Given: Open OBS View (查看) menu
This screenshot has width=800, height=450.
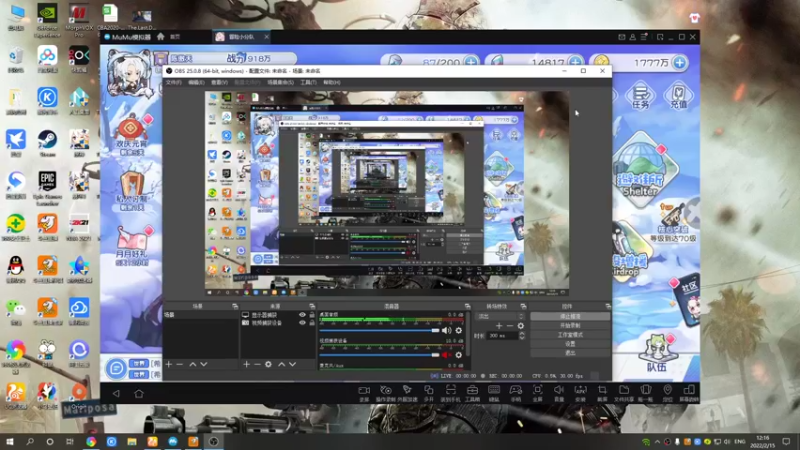Looking at the screenshot, I should click(219, 82).
